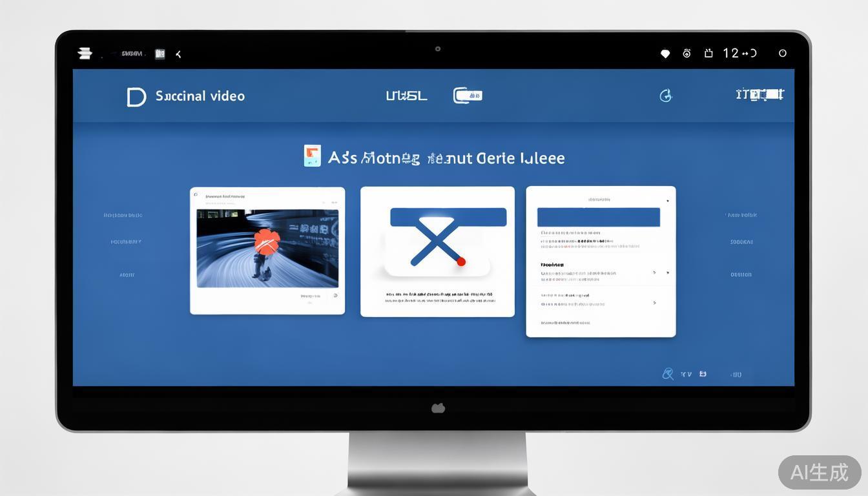Click the heart icon in status bar
Image resolution: width=868 pixels, height=496 pixels.
click(x=665, y=54)
